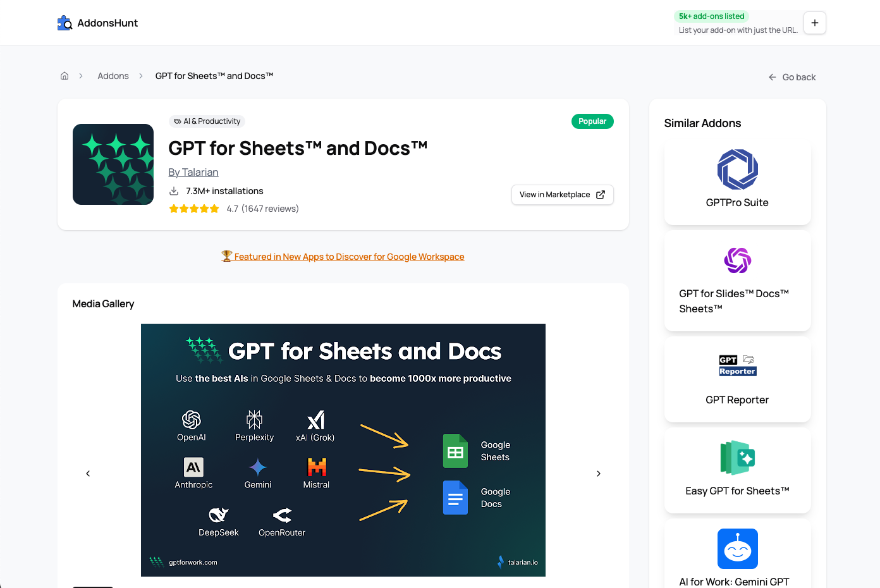Click the 4.7 (1647 reviews) text
Screen dimensions: 880x588
click(x=263, y=209)
